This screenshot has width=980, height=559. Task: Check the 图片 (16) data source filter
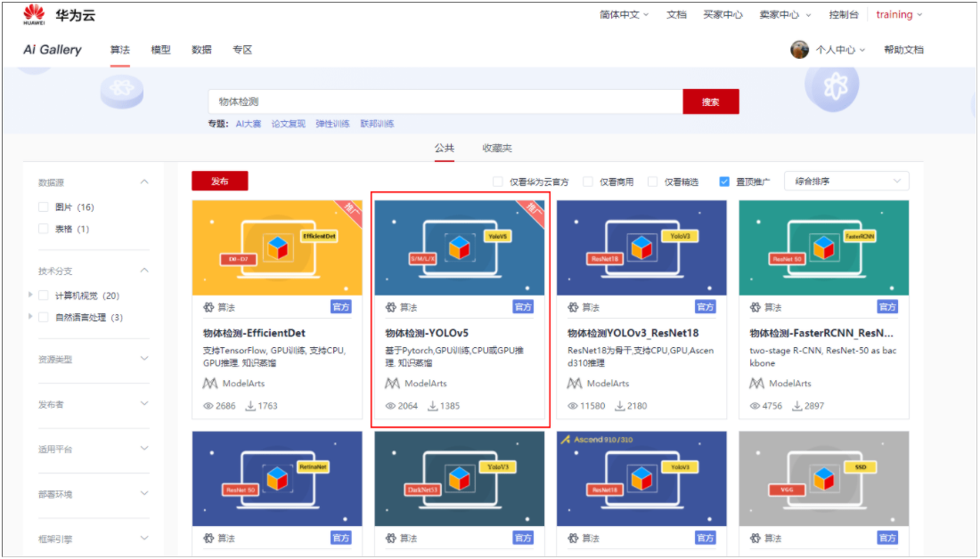click(x=43, y=207)
